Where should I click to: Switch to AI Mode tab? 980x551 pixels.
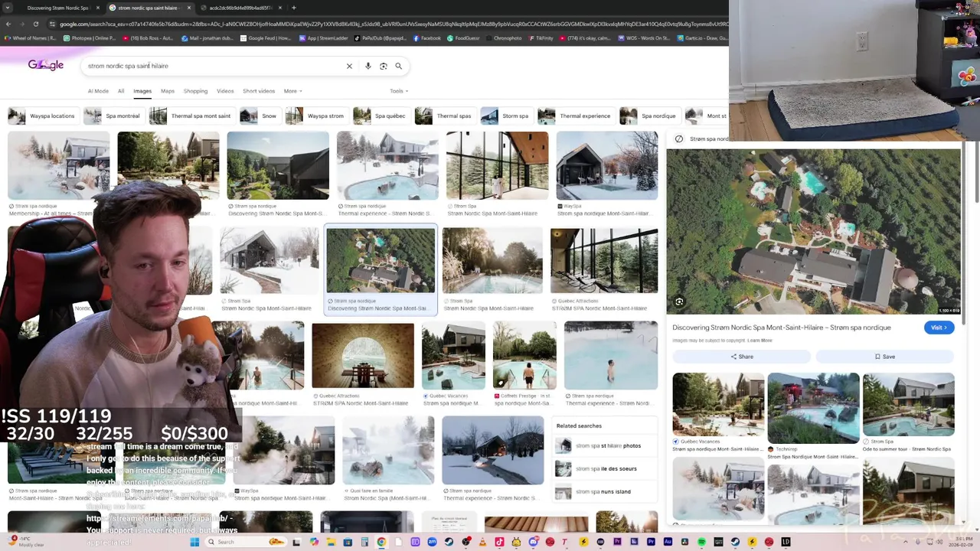pos(98,91)
